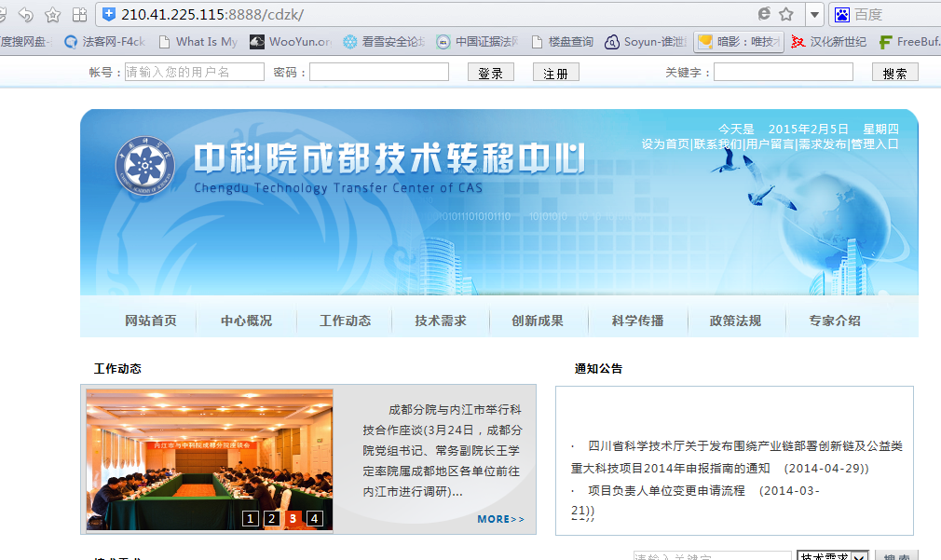Screen dimensions: 941x560
Task: Click the 需求发布 link
Action: click(822, 144)
